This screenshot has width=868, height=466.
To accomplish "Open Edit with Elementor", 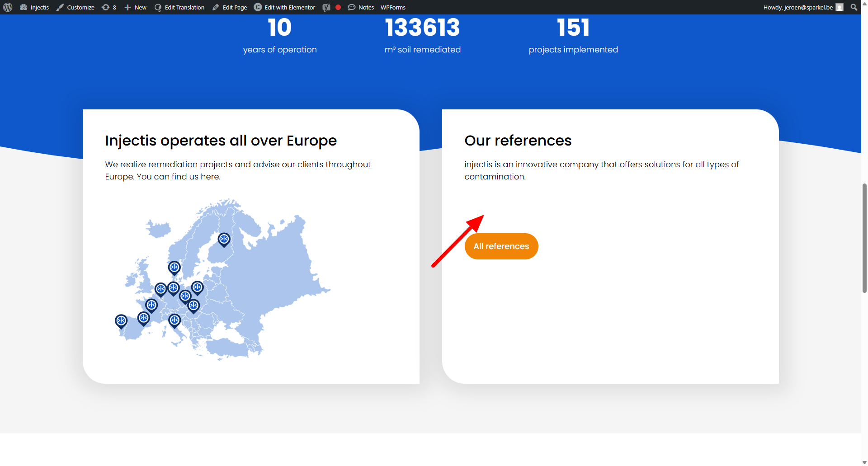I will click(285, 7).
